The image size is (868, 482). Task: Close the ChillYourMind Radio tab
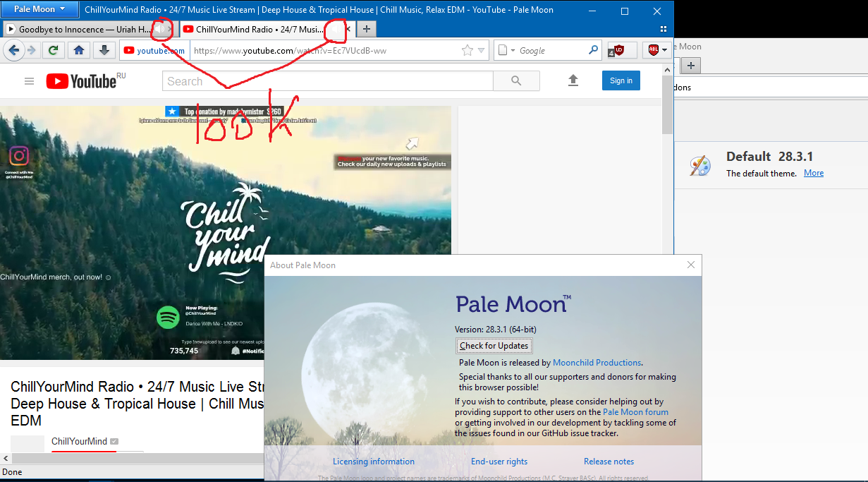(347, 30)
